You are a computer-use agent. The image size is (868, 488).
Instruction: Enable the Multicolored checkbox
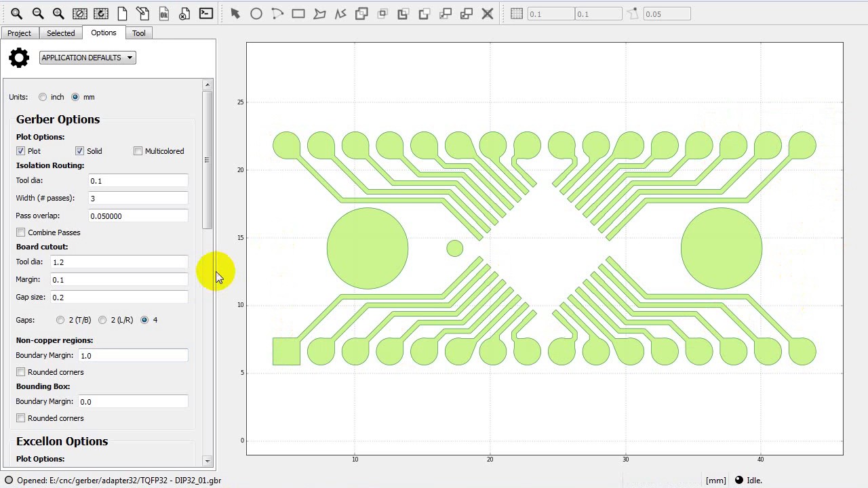tap(138, 151)
